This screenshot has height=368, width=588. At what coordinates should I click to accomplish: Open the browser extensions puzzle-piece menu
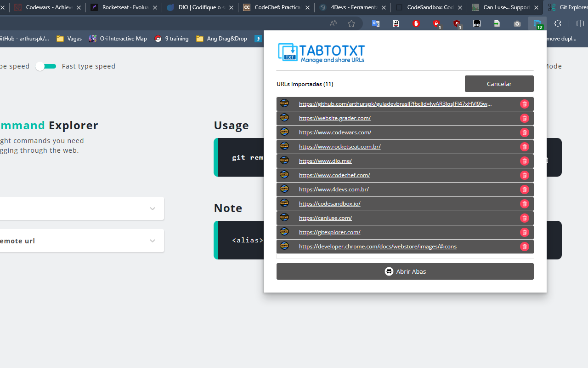(557, 23)
